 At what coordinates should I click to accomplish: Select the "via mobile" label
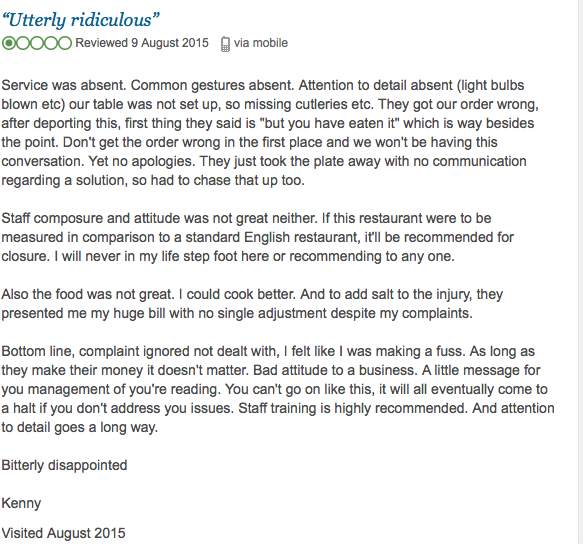[x=261, y=43]
